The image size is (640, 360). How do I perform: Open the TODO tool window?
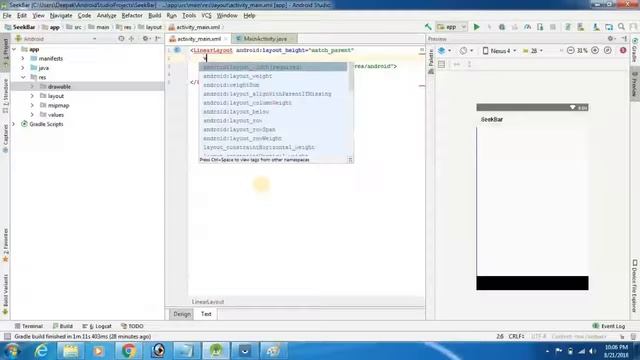[x=132, y=326]
